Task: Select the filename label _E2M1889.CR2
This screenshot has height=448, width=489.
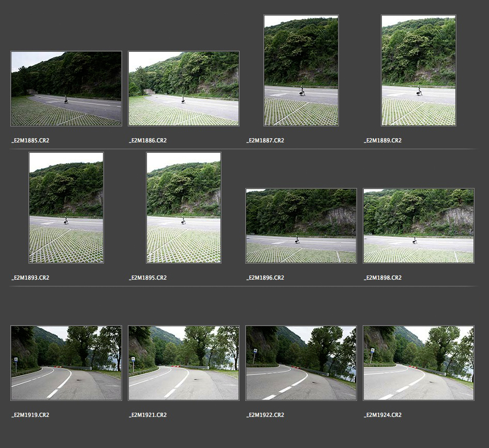Action: (383, 141)
